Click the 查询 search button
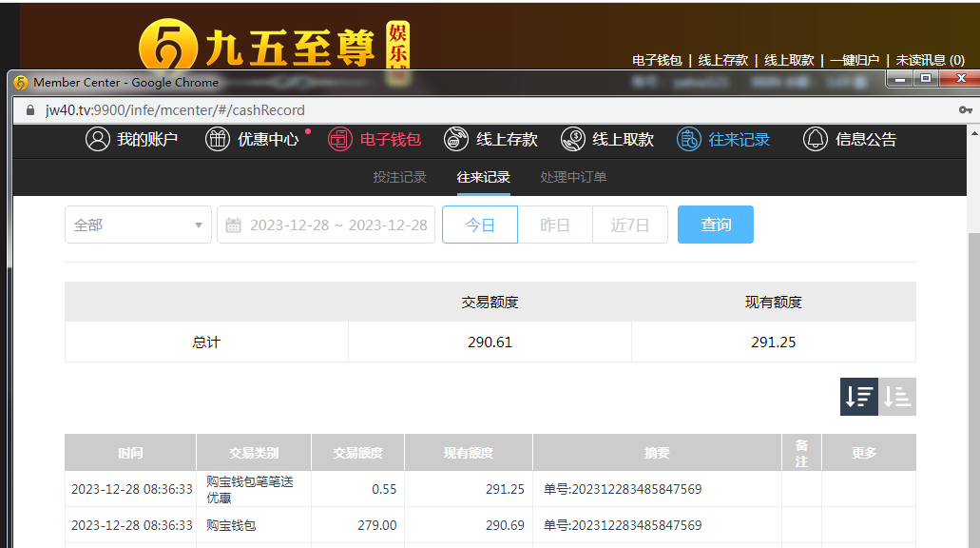 716,225
